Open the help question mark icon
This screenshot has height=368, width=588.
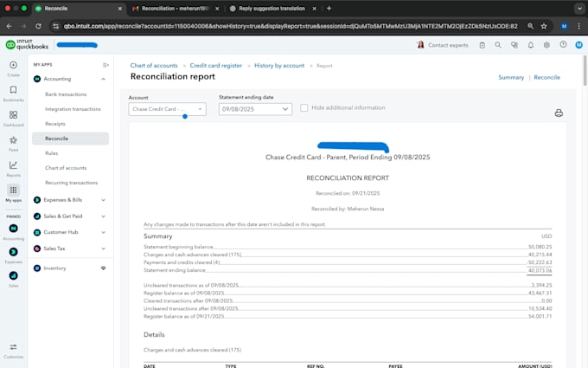coord(563,45)
